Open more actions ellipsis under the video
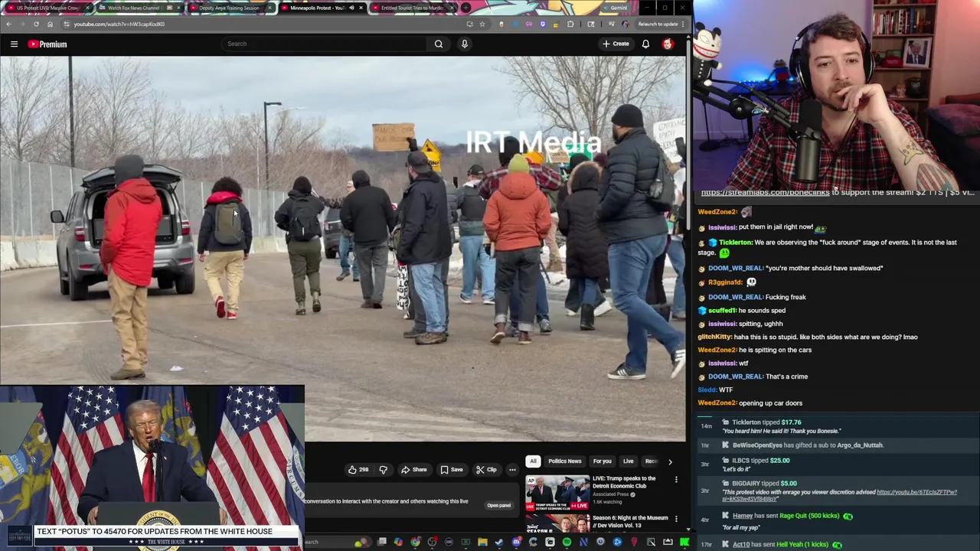 512,470
